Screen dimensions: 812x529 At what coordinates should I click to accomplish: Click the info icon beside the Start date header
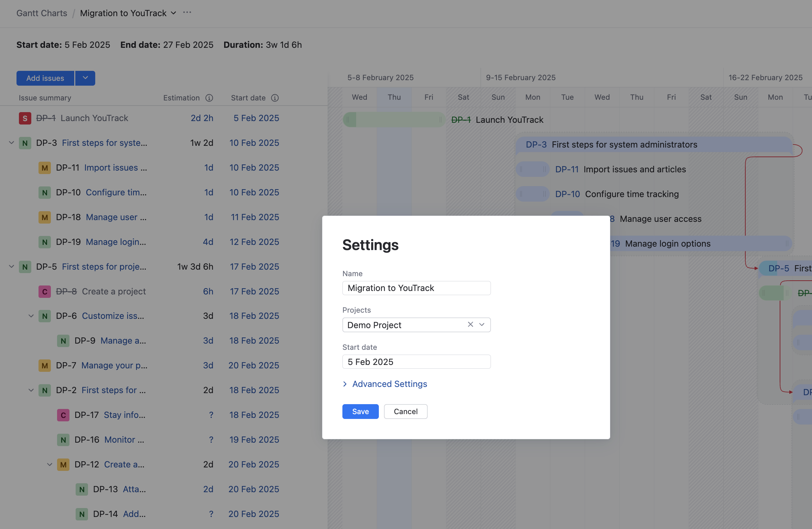coord(275,98)
